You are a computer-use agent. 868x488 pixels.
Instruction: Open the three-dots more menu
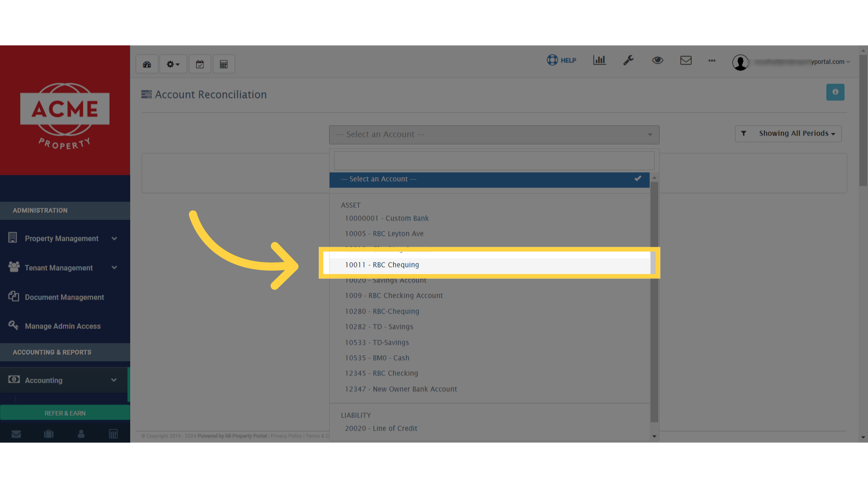tap(712, 61)
